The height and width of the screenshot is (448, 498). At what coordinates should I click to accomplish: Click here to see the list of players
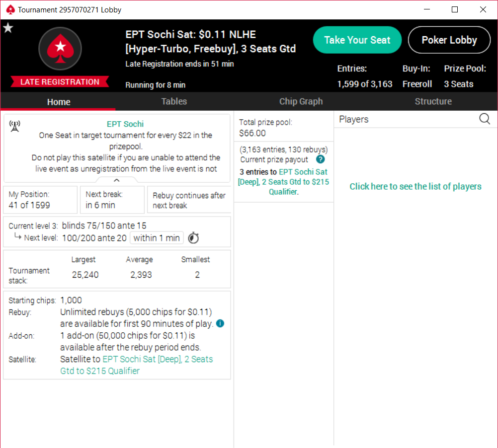(x=415, y=187)
